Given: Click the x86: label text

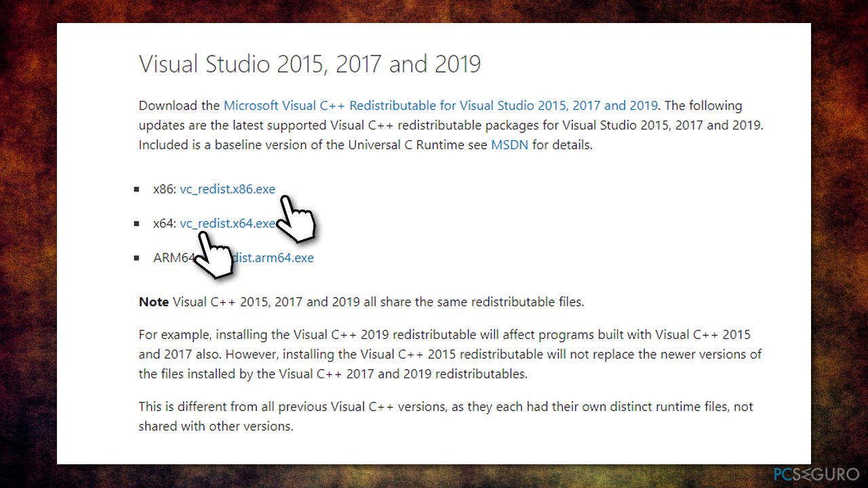Looking at the screenshot, I should pyautogui.click(x=163, y=189).
